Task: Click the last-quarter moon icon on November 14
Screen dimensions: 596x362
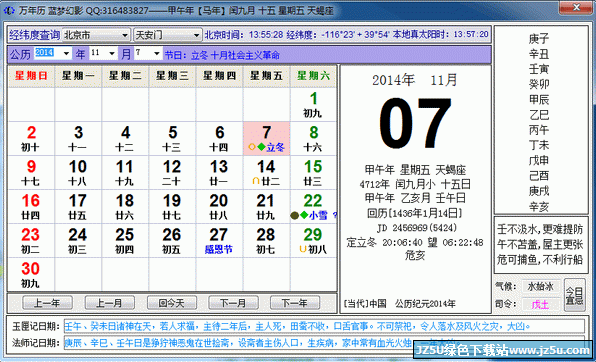Action: pos(256,181)
